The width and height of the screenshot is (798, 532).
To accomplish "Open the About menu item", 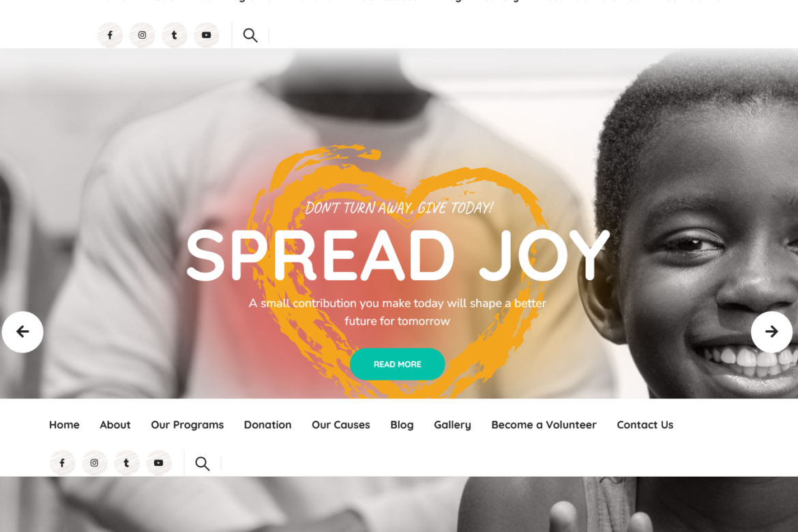I will [x=115, y=425].
